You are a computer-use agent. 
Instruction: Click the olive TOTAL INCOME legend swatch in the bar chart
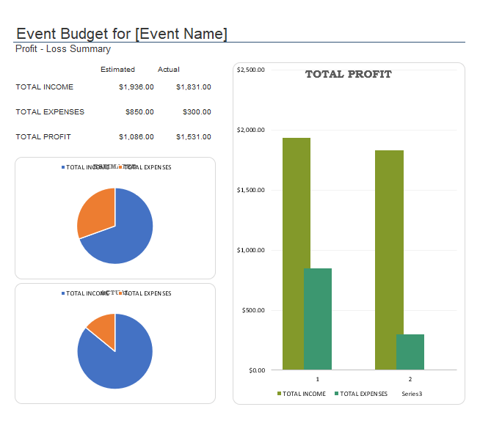(279, 394)
